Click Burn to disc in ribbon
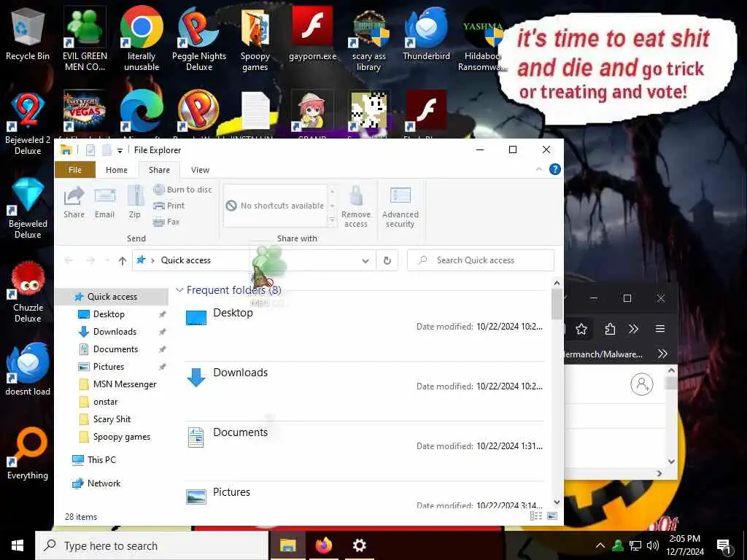This screenshot has width=747, height=560. (x=183, y=190)
